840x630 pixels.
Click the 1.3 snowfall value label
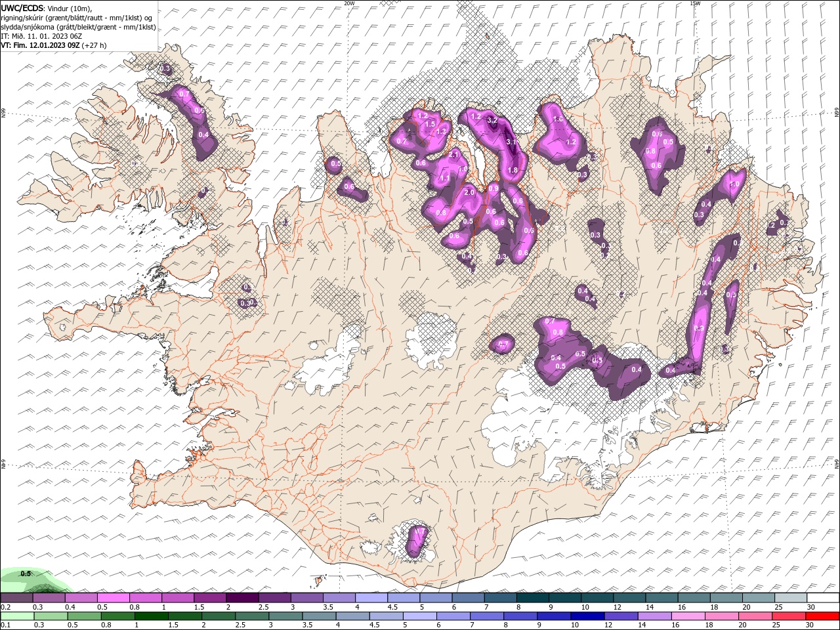click(x=441, y=131)
